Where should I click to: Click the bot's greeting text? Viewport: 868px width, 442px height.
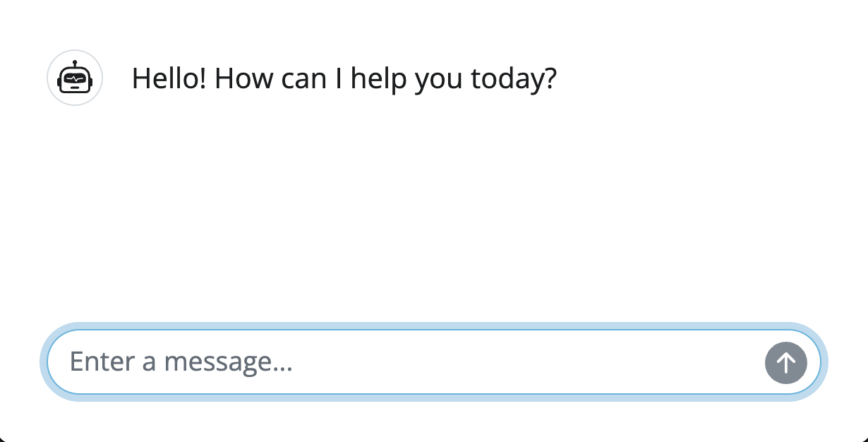(x=344, y=78)
